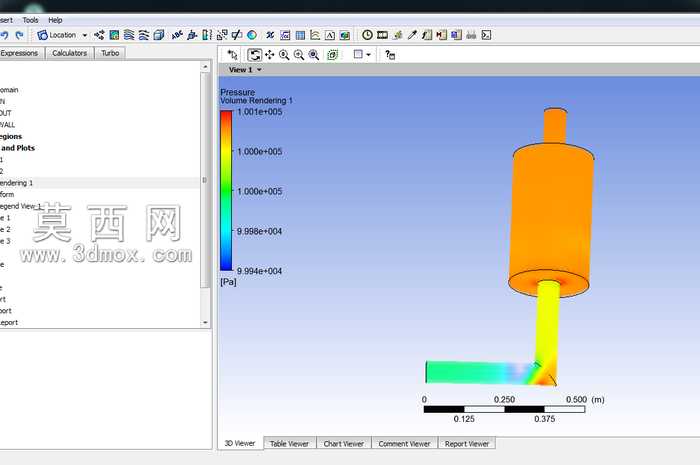The height and width of the screenshot is (465, 700).
Task: Insert a Table from toolbar
Action: (300, 35)
